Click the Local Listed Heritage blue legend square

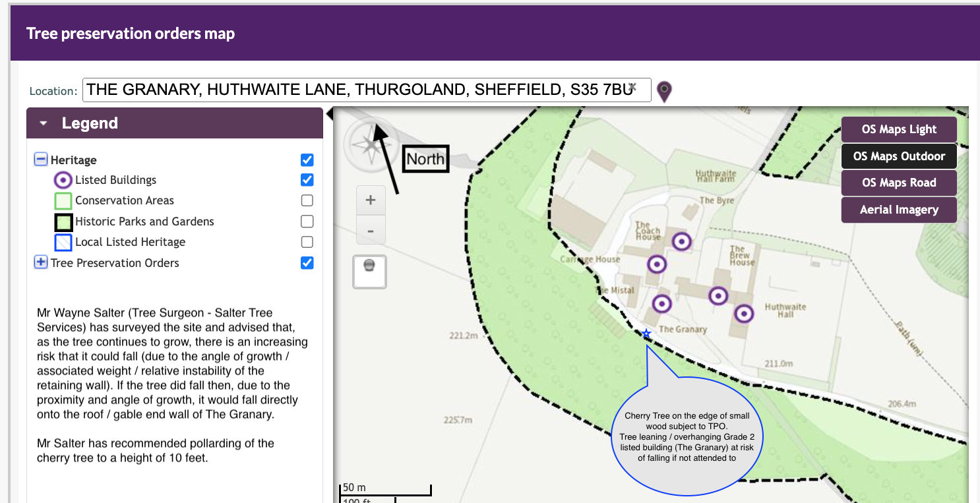[63, 242]
